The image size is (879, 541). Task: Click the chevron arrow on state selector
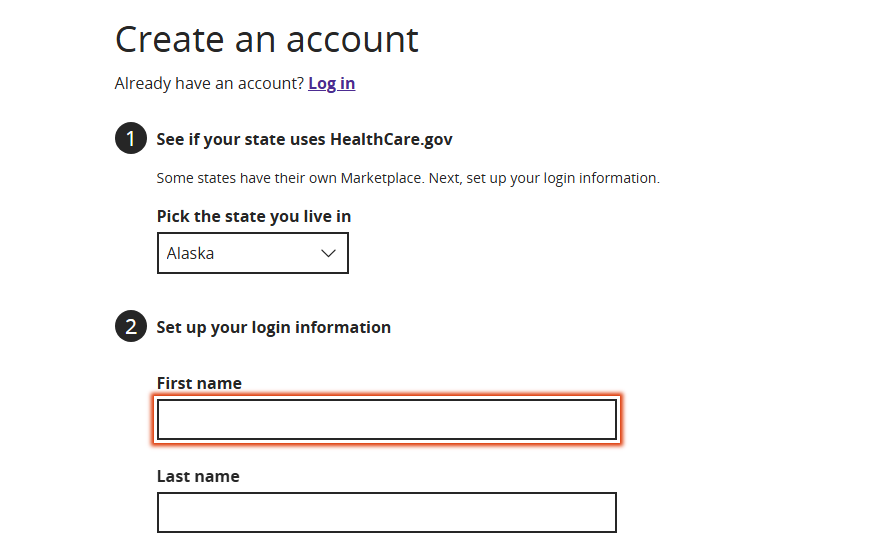328,253
